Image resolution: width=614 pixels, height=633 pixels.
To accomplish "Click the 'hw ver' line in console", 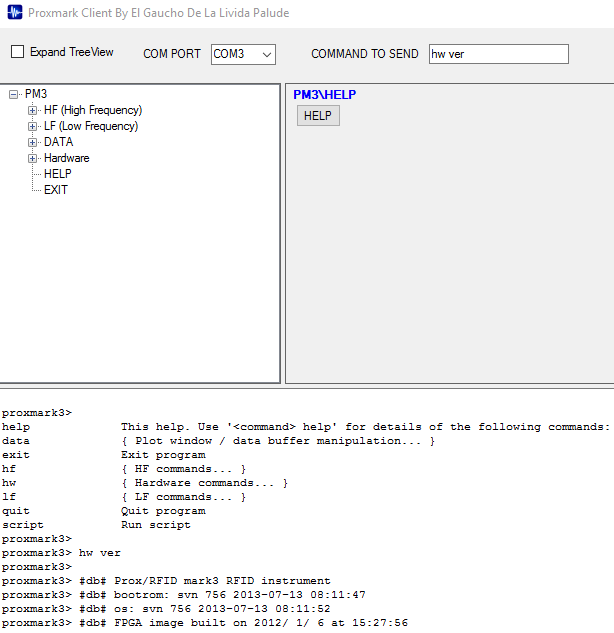I will [61, 553].
